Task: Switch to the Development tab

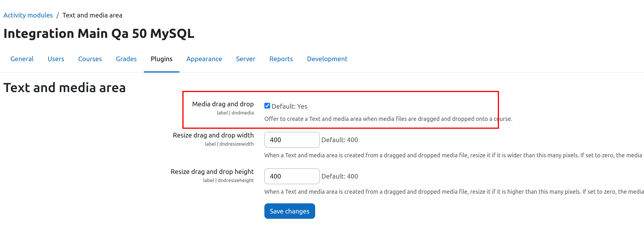Action: pyautogui.click(x=327, y=59)
